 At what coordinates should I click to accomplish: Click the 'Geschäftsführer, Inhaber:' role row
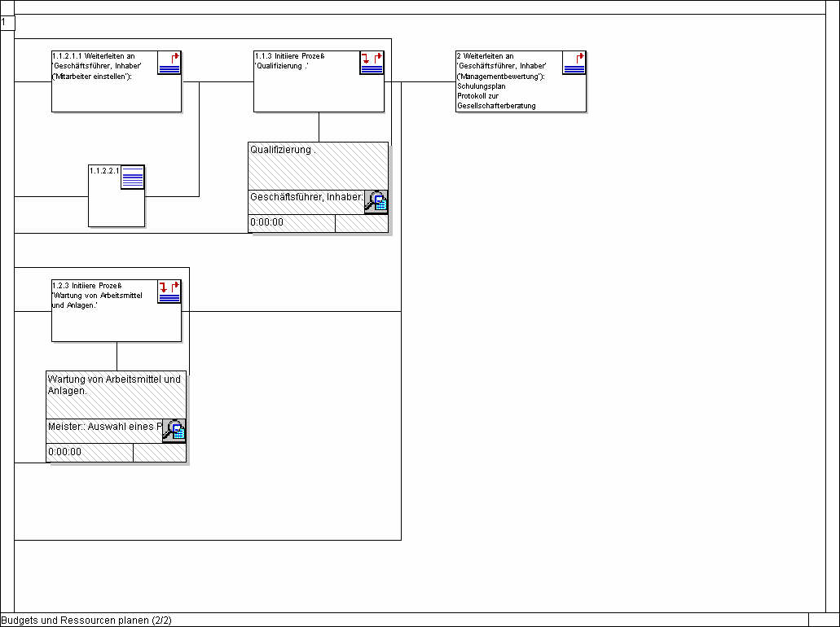306,197
